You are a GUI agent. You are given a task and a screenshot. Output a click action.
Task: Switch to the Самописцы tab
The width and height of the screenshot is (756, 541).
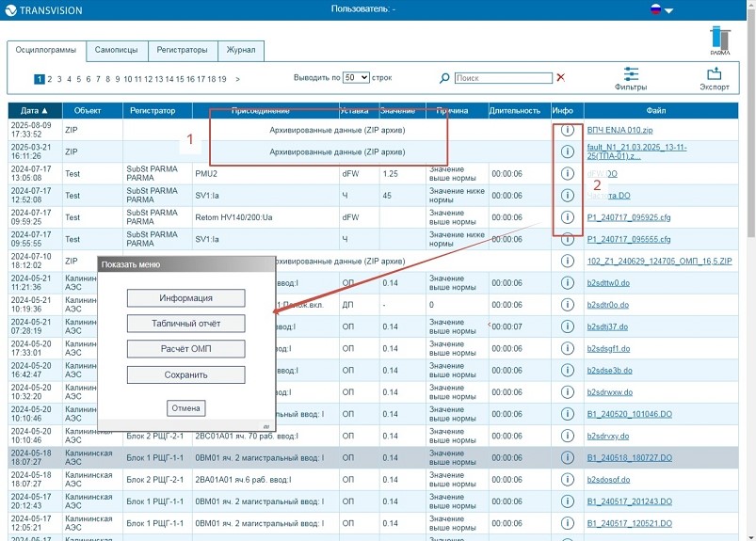coord(116,50)
